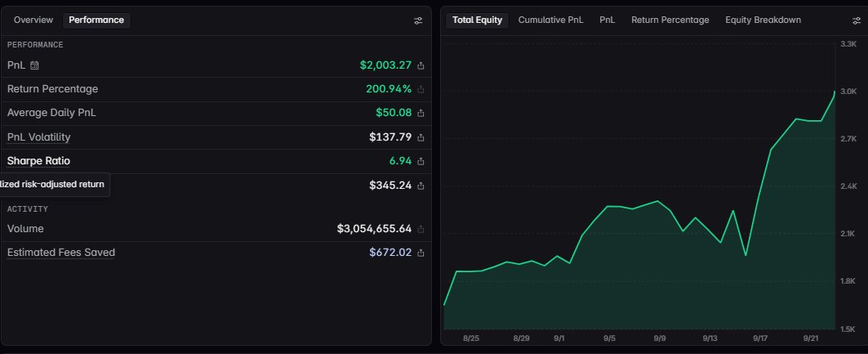Image resolution: width=868 pixels, height=354 pixels.
Task: Click the 2.7K y-axis label
Action: point(848,139)
